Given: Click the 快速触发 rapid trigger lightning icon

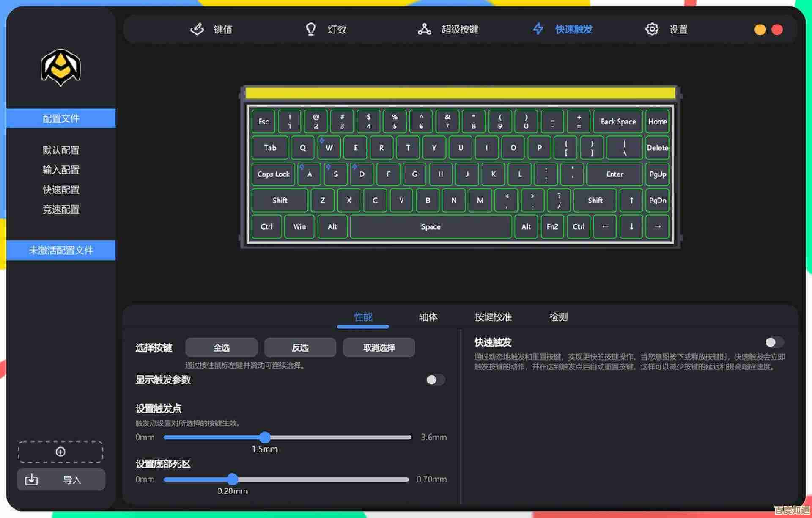Looking at the screenshot, I should point(538,29).
